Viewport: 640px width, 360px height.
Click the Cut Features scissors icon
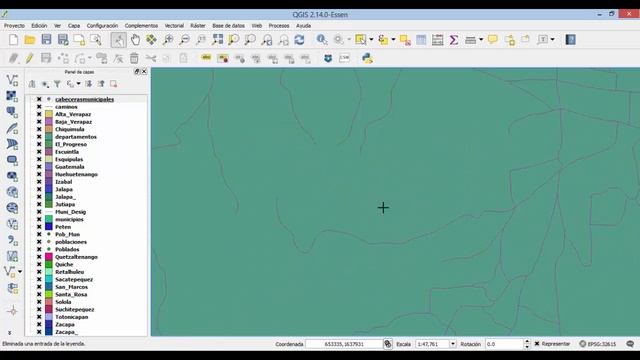pos(151,58)
